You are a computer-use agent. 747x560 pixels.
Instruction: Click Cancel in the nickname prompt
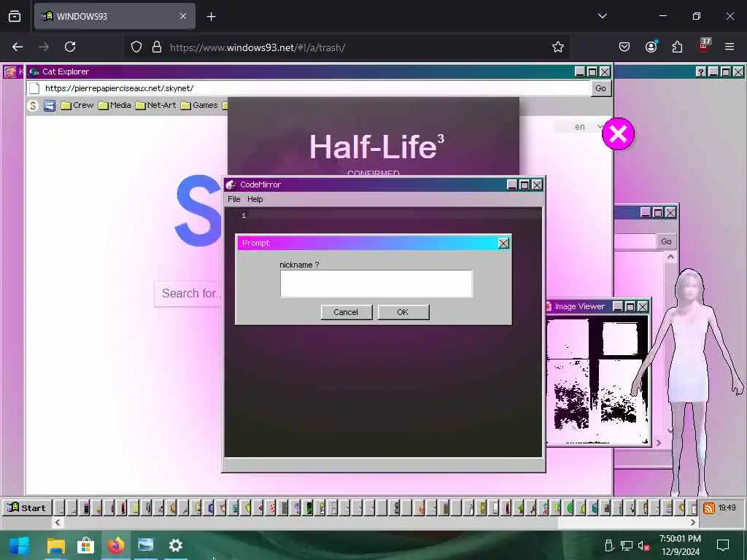pos(346,312)
